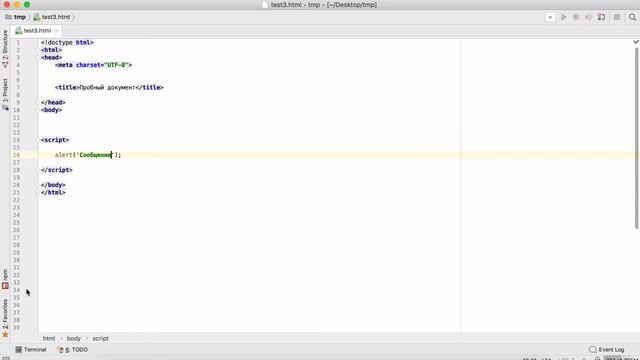The width and height of the screenshot is (640, 360).
Task: Select html in bottom breadcrumb
Action: pos(49,338)
